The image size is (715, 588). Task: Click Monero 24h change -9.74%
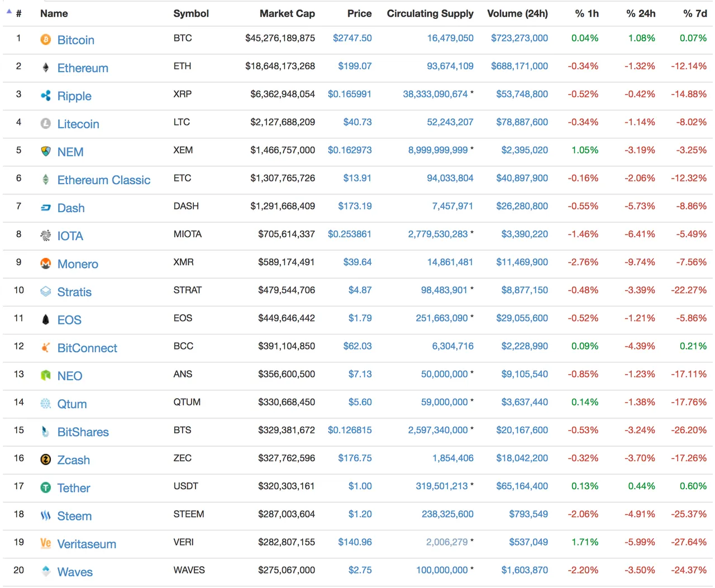(x=640, y=262)
